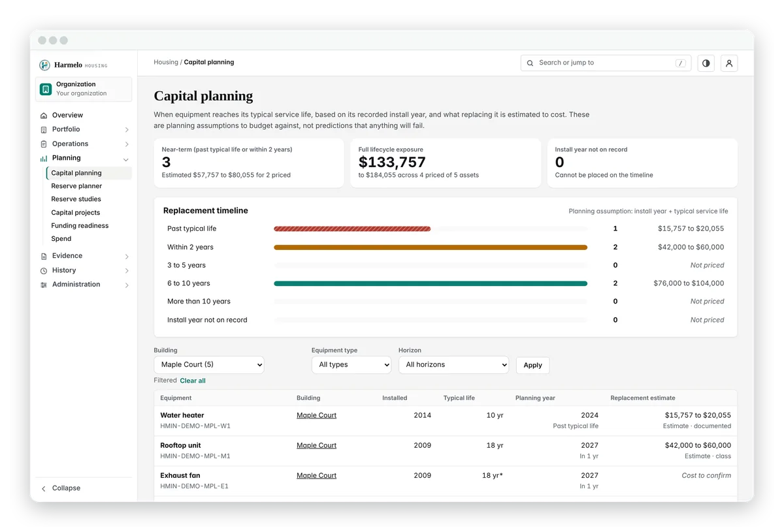The width and height of the screenshot is (784, 532).
Task: Click the 6 to 10 years green bar
Action: pos(431,283)
